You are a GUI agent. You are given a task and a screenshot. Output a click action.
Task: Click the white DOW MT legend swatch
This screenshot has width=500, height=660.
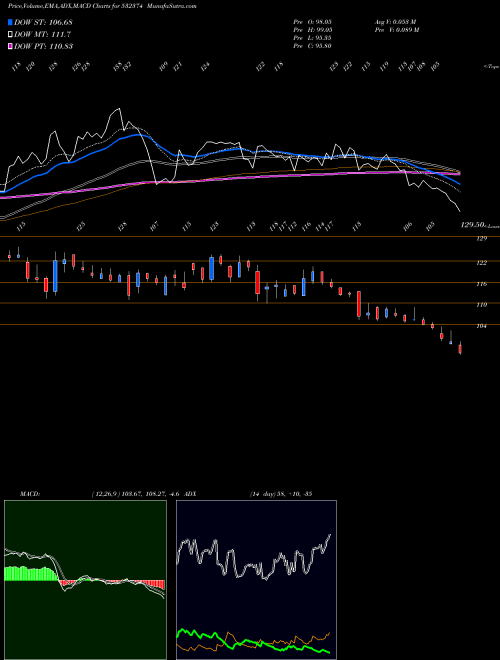[10, 35]
